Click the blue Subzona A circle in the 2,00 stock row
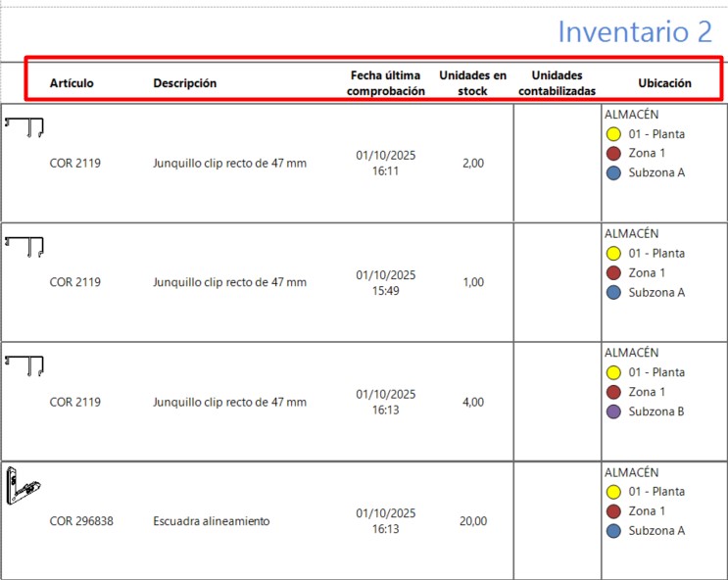Image resolution: width=728 pixels, height=580 pixels. tap(613, 173)
